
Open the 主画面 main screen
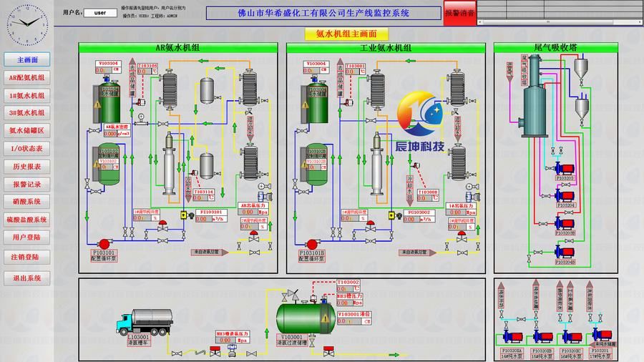pos(27,59)
